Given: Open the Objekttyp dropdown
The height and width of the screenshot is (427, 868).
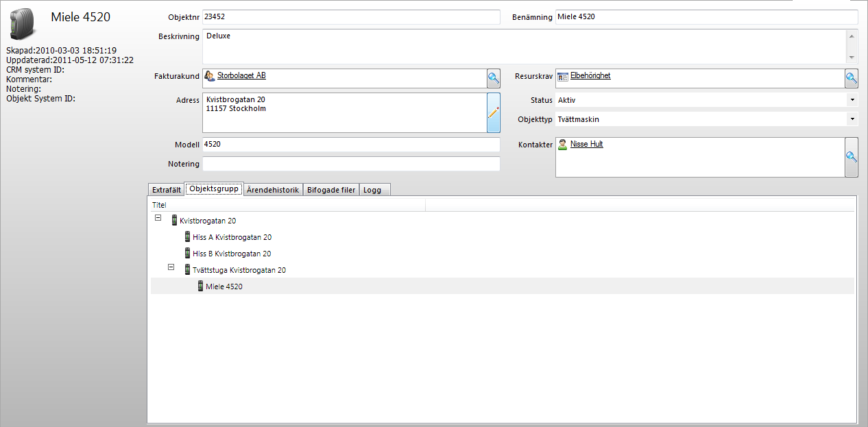Looking at the screenshot, I should 852,119.
